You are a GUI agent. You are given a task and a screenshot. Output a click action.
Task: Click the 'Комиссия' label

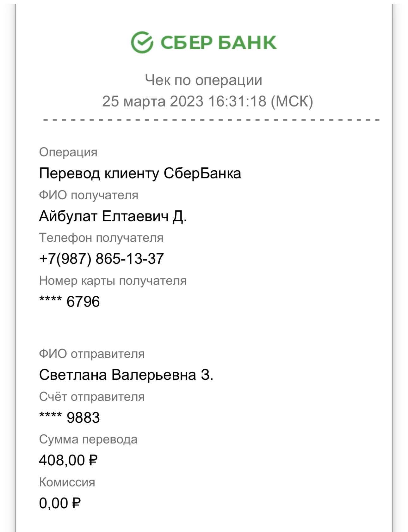click(67, 482)
